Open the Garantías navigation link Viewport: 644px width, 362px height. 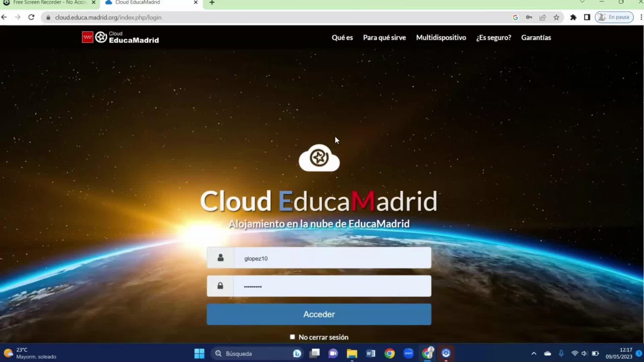tap(536, 38)
